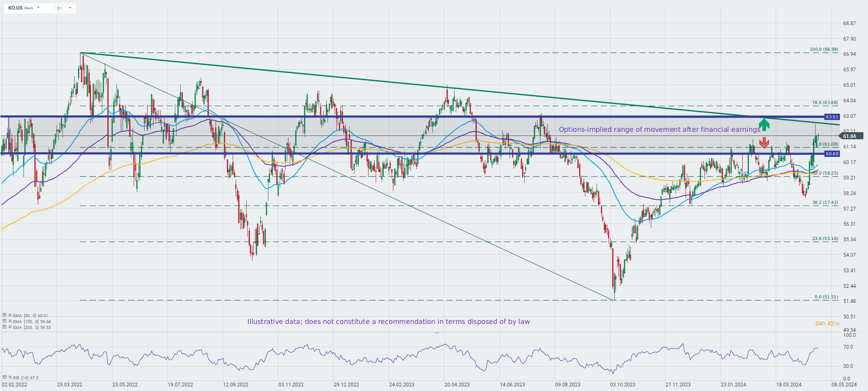Remove the EMA 50 indicator
Viewport: 868px width, 391px height.
10,315
